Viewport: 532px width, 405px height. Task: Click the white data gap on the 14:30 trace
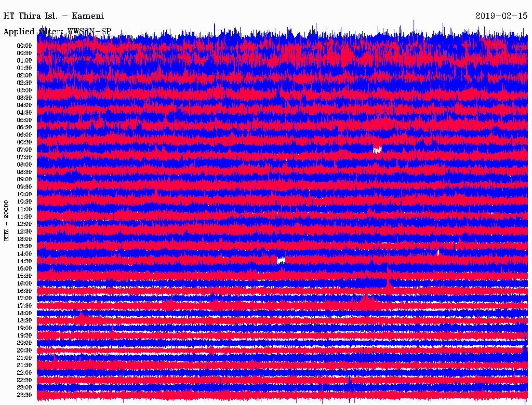[x=281, y=261]
